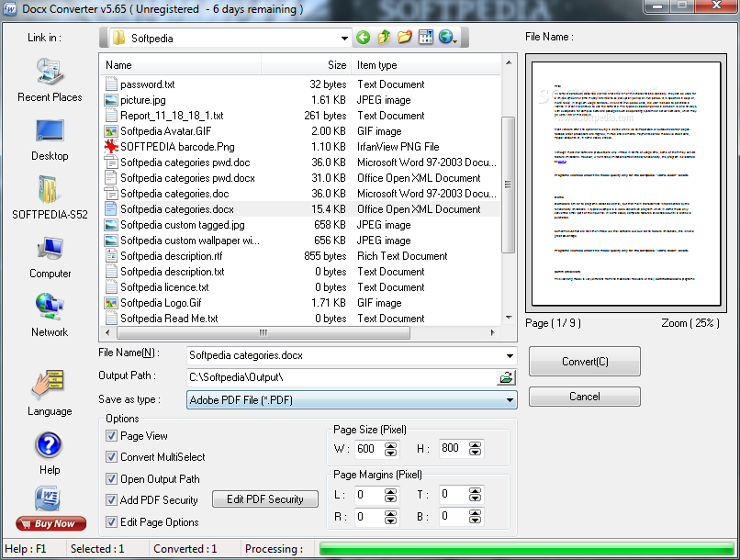The height and width of the screenshot is (560, 740).
Task: Click the Output Path input field
Action: point(342,377)
